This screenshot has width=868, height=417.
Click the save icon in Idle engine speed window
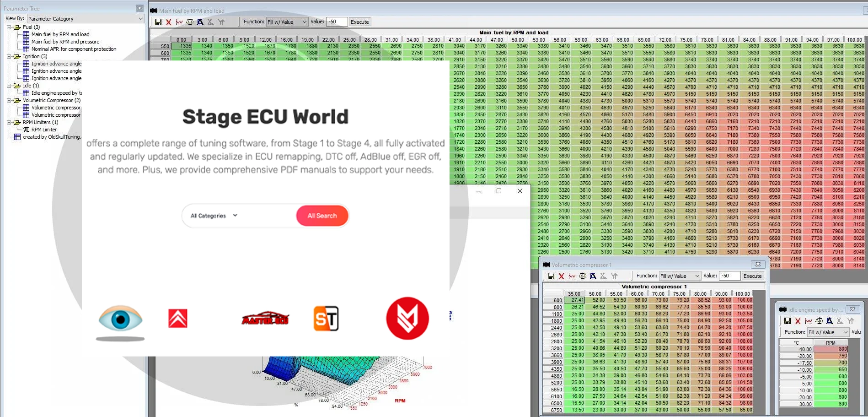(x=788, y=321)
